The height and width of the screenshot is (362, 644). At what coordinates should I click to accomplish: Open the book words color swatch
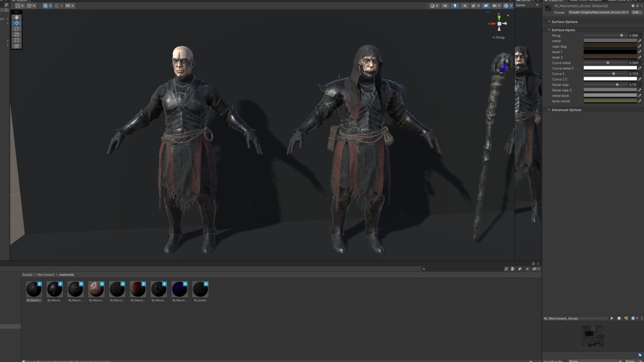click(610, 101)
